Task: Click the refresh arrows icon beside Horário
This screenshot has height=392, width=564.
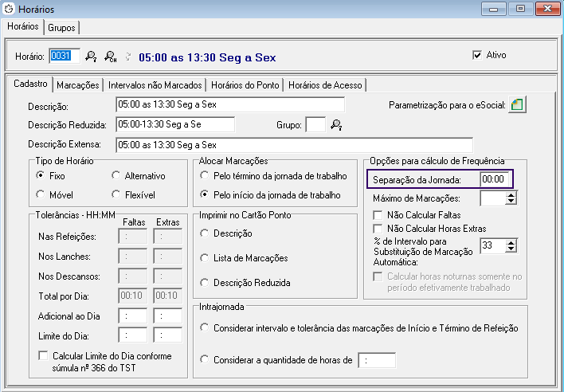Action: [127, 57]
